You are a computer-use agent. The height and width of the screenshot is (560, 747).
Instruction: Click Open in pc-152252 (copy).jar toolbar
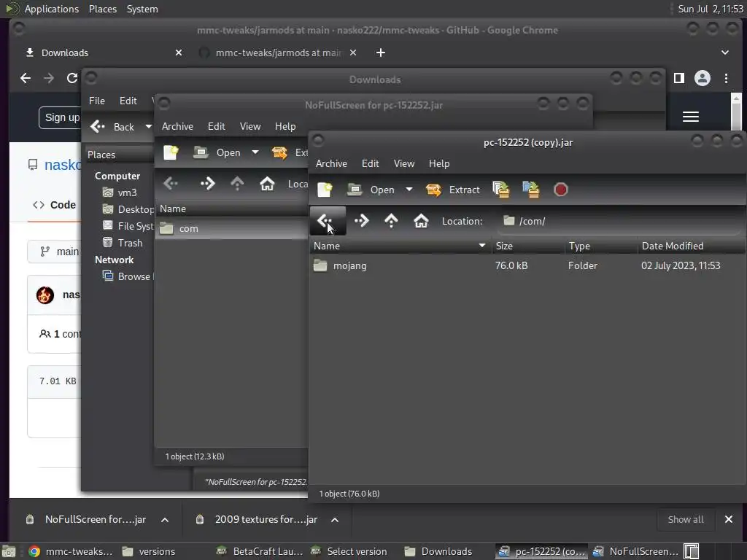[x=371, y=190]
